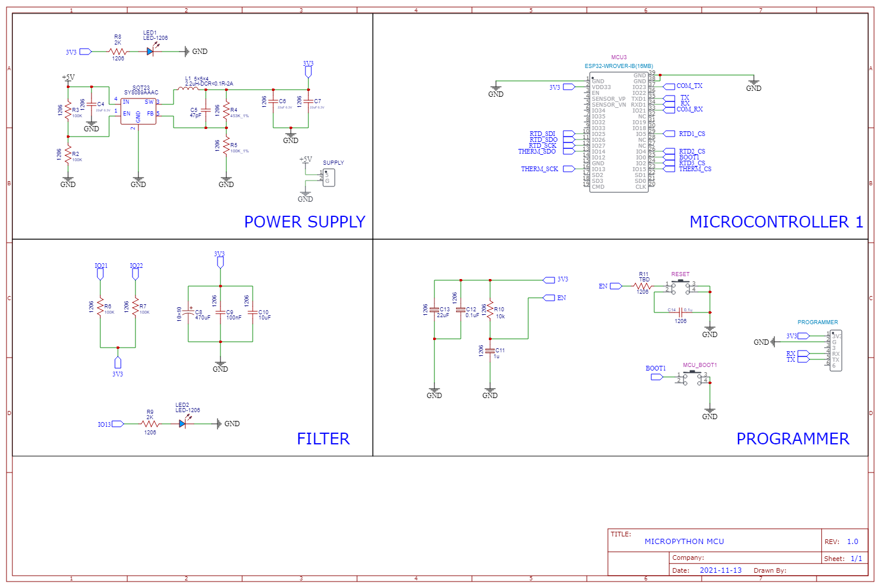This screenshot has height=588, width=881.
Task: Click the MCU_BOOT1 pushbutton symbol
Action: 692,377
